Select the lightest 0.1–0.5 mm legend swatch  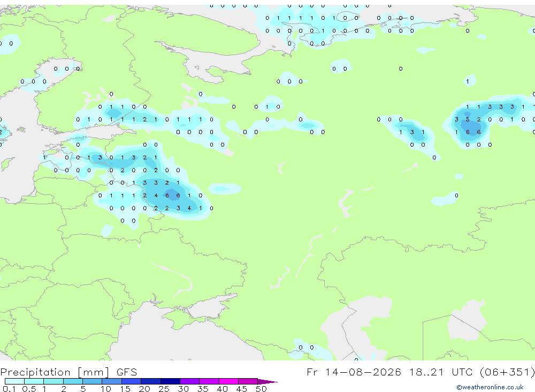point(14,381)
